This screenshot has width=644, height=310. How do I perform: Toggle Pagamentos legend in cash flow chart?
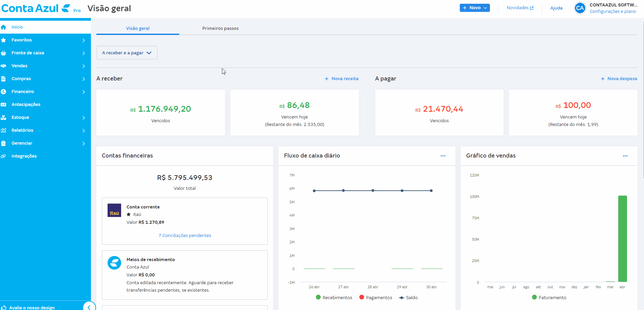click(376, 297)
